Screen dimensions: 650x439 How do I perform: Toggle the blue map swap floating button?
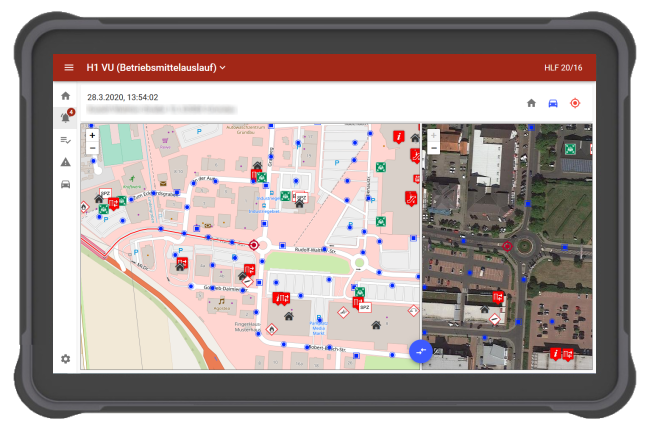click(x=421, y=351)
